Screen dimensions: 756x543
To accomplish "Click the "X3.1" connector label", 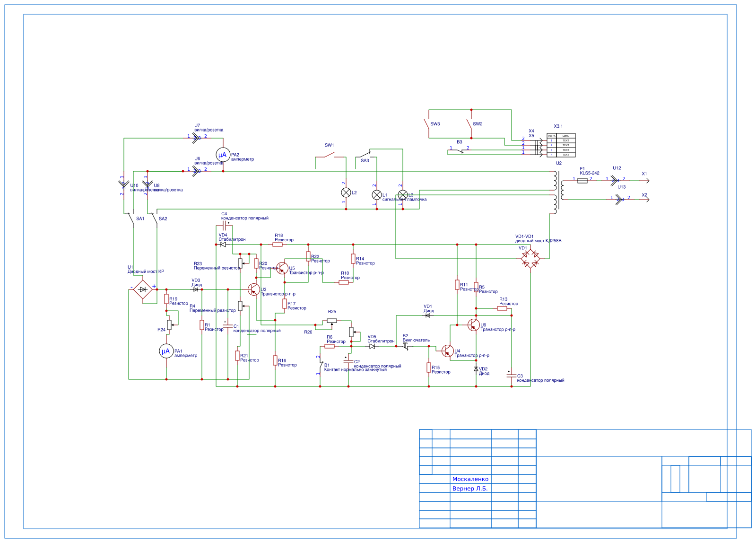I will (558, 126).
